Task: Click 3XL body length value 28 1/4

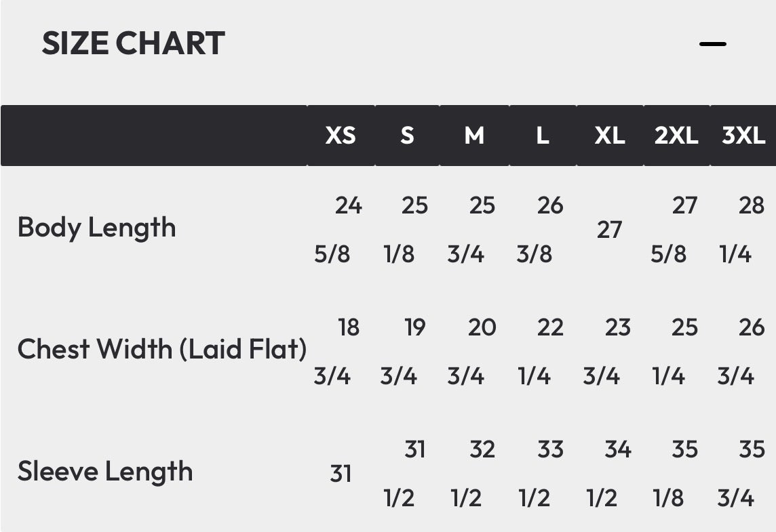Action: pos(743,229)
